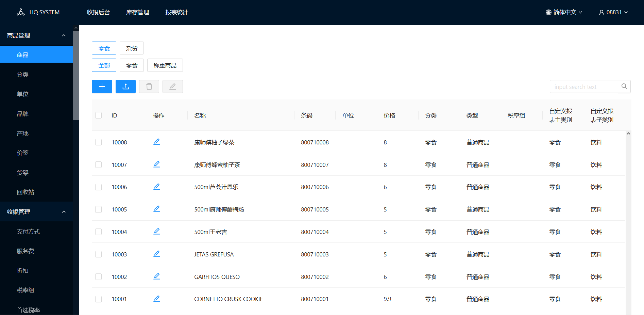Click product name CORNETTO CRUSK COOKIE

pyautogui.click(x=228, y=299)
